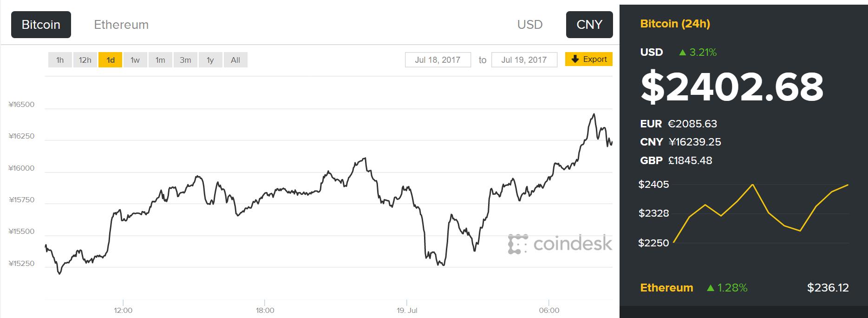Click the green USD up-arrow indicator
Image resolution: width=868 pixels, height=318 pixels.
pos(682,53)
